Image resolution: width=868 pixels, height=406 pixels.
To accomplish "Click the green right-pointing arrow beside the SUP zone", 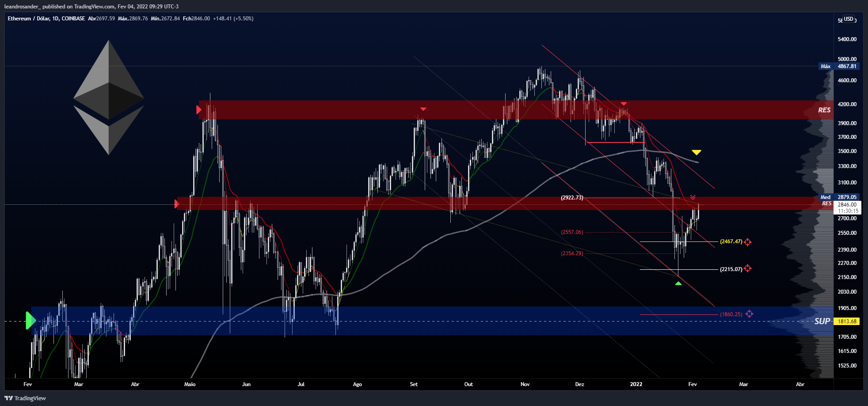I will 30,321.
